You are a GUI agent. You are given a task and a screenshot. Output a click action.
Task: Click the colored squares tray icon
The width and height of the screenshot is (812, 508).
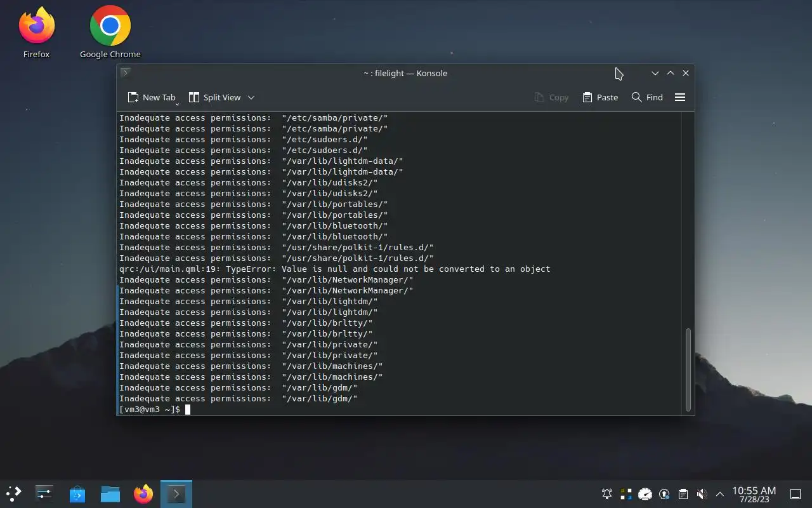point(626,494)
